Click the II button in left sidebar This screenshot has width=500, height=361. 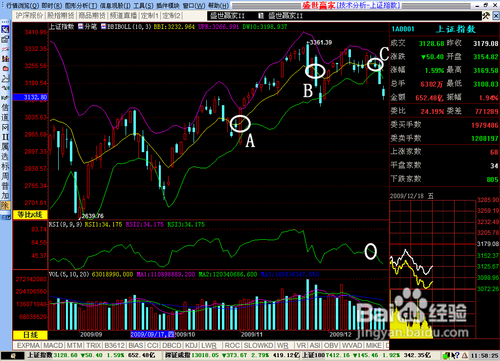tap(5, 137)
